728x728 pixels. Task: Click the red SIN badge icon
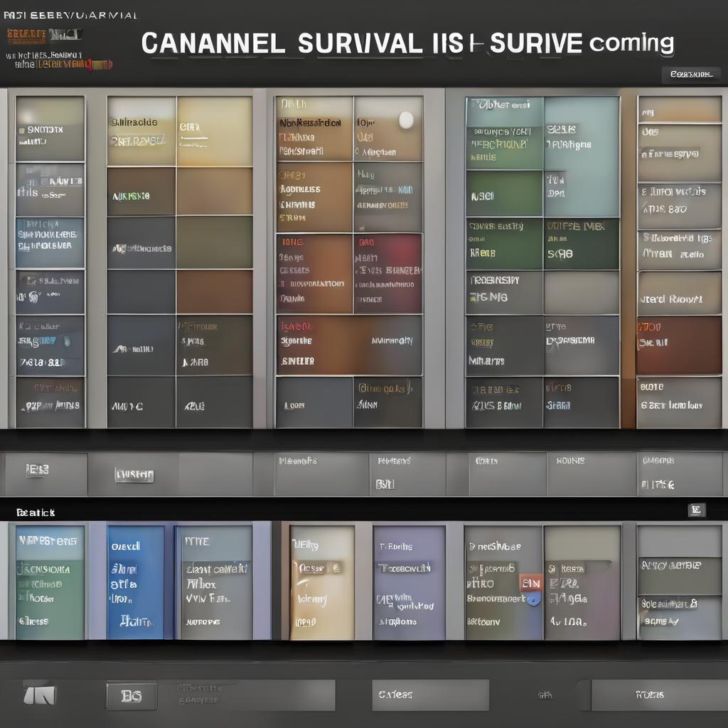pos(530,583)
